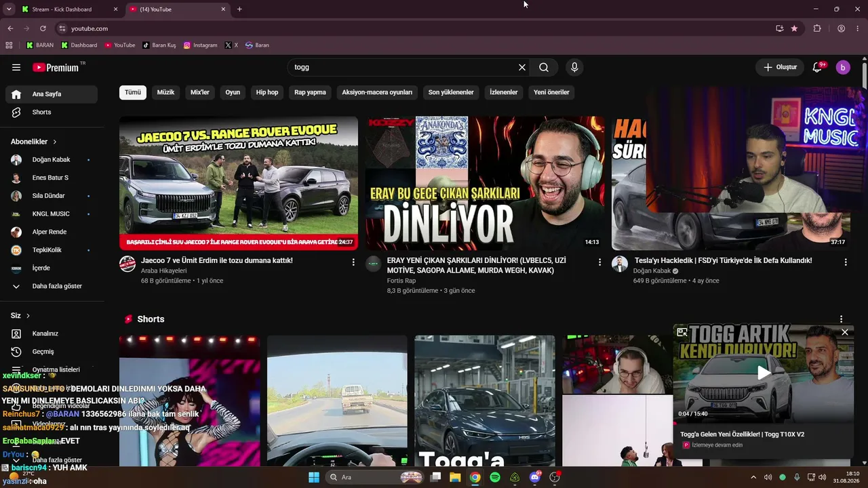The width and height of the screenshot is (868, 488).
Task: Go back in Chrome
Action: (x=10, y=28)
